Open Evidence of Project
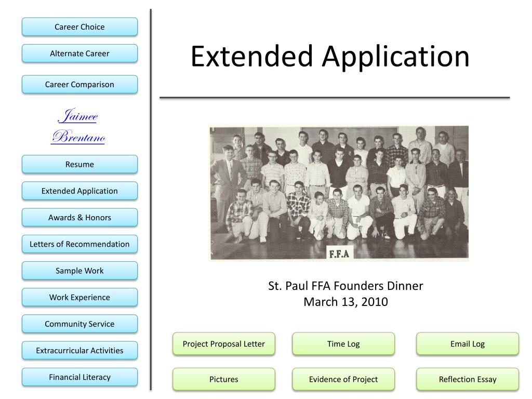532x399 pixels. click(343, 379)
